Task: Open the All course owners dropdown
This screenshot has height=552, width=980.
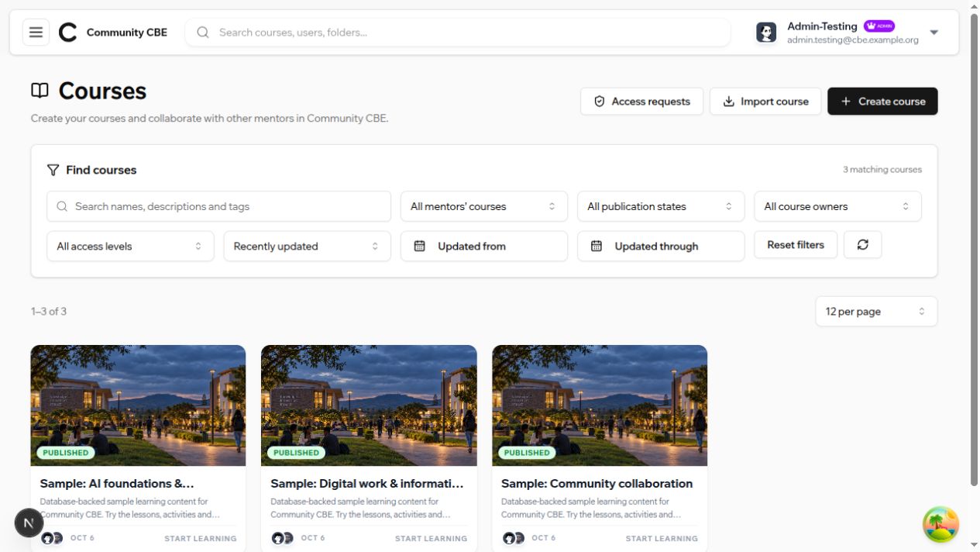Action: coord(837,206)
